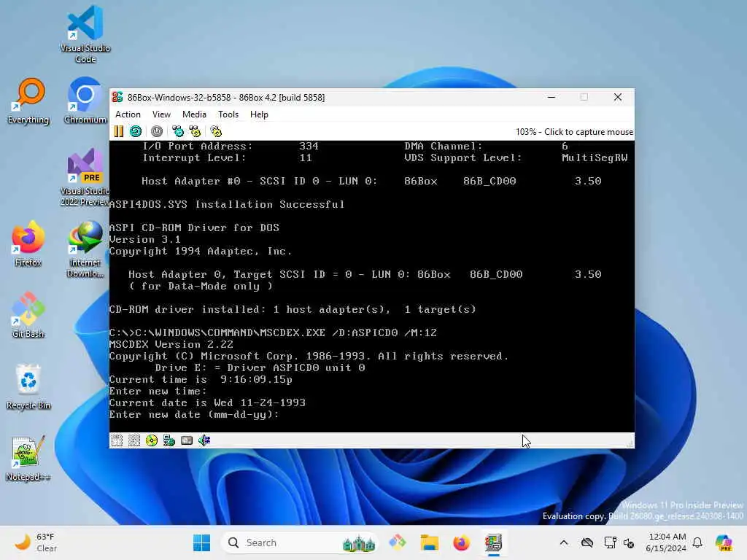Select the Git Bash desktop shortcut
This screenshot has height=560, width=747.
[x=28, y=315]
